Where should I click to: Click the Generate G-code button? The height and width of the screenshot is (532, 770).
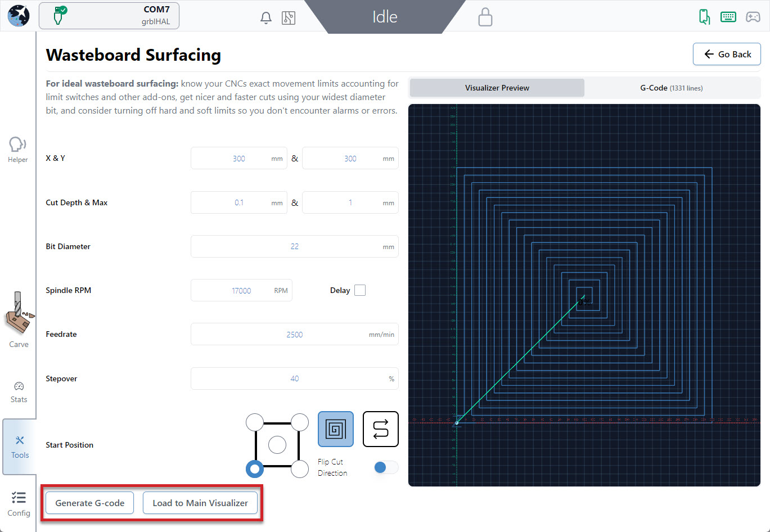point(90,503)
